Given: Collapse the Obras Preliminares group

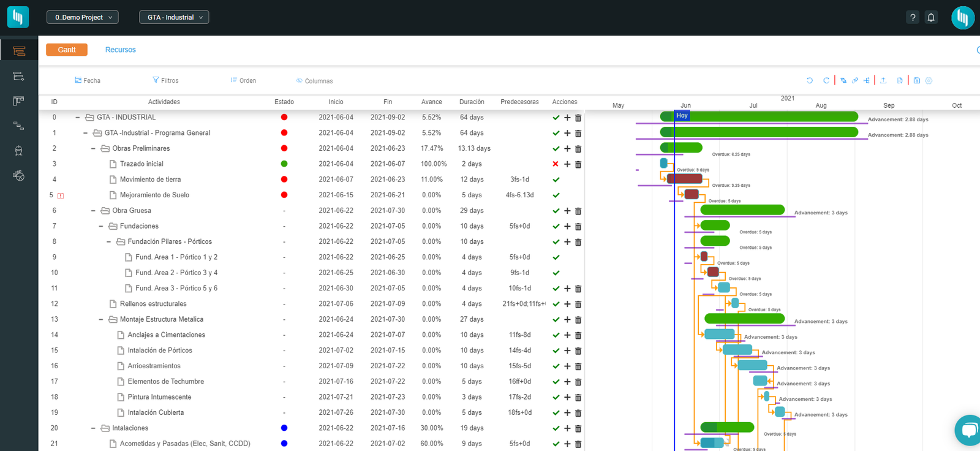Looking at the screenshot, I should pyautogui.click(x=93, y=148).
